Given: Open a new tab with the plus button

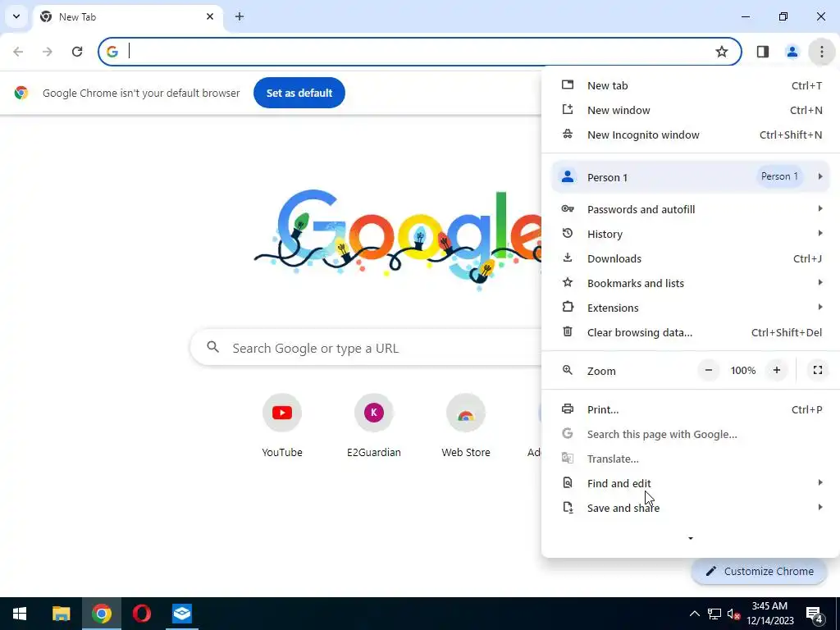Looking at the screenshot, I should tap(240, 17).
